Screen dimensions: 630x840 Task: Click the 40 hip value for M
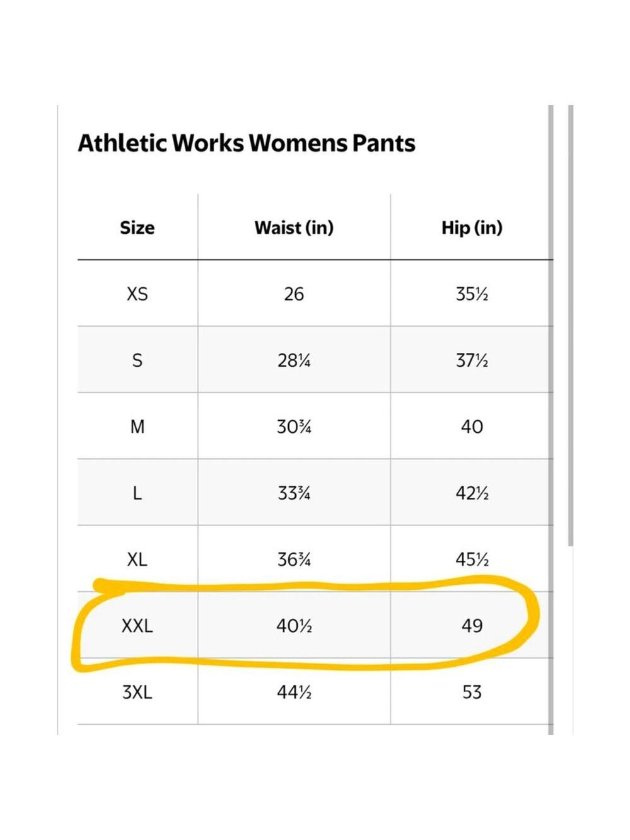click(472, 427)
